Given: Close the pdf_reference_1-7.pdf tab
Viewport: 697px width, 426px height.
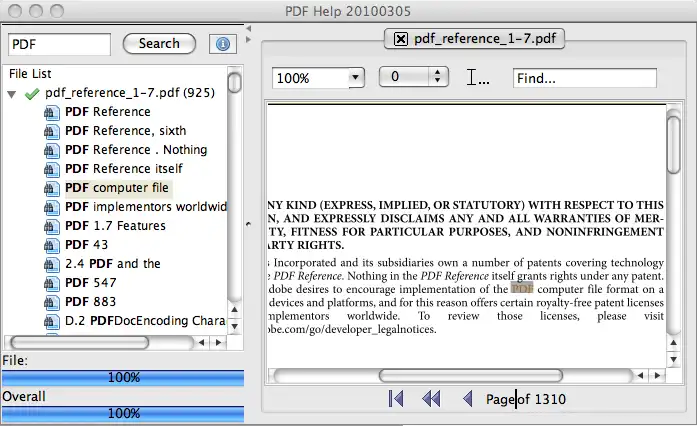Looking at the screenshot, I should (x=400, y=39).
